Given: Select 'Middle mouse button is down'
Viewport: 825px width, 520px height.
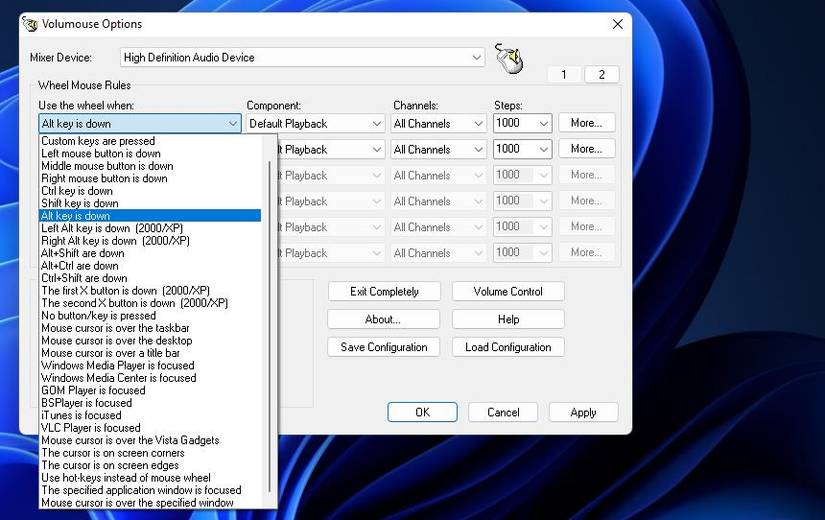Looking at the screenshot, I should click(x=150, y=166).
